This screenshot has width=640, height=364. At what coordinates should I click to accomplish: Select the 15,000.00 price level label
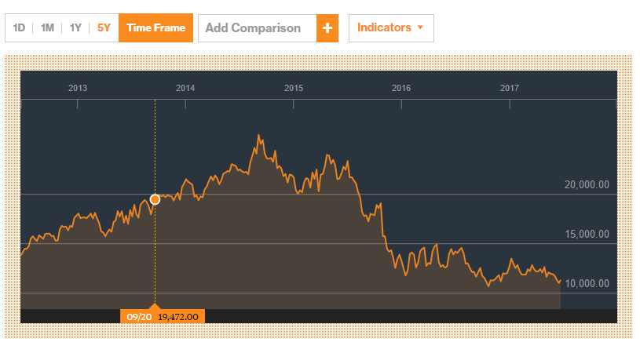(x=587, y=235)
